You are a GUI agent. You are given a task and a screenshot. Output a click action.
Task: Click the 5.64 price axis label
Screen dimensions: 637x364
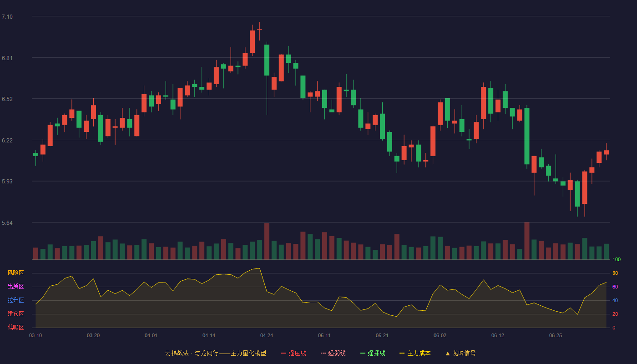click(x=7, y=223)
